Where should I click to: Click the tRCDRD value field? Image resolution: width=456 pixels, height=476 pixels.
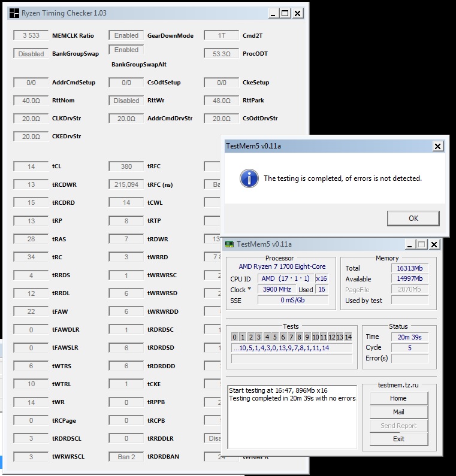point(31,202)
